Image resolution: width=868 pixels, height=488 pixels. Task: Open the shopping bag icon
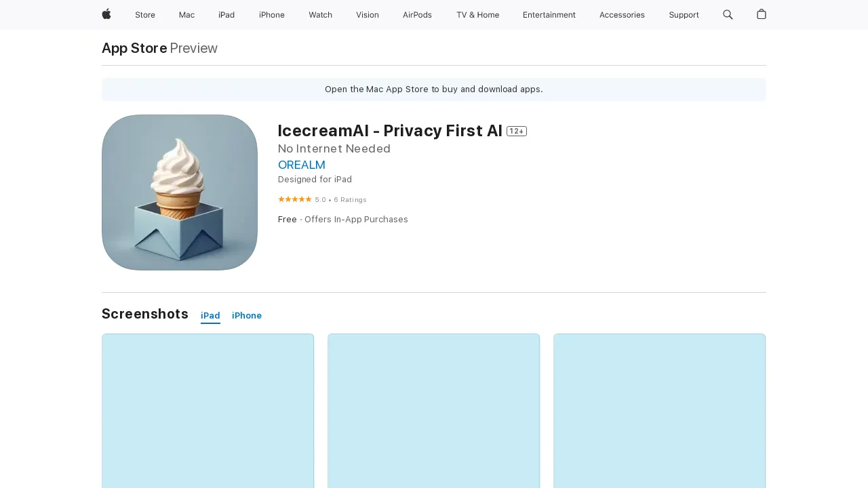pyautogui.click(x=760, y=15)
